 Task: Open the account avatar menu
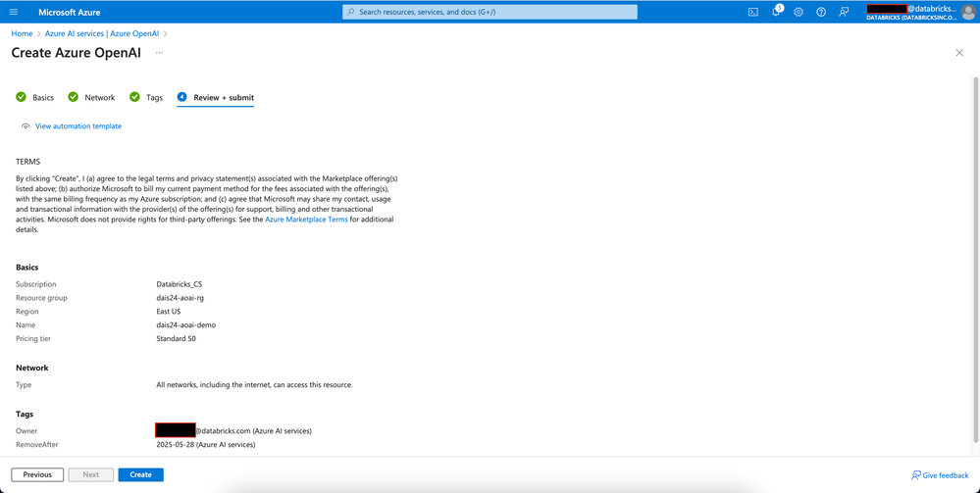tap(968, 12)
